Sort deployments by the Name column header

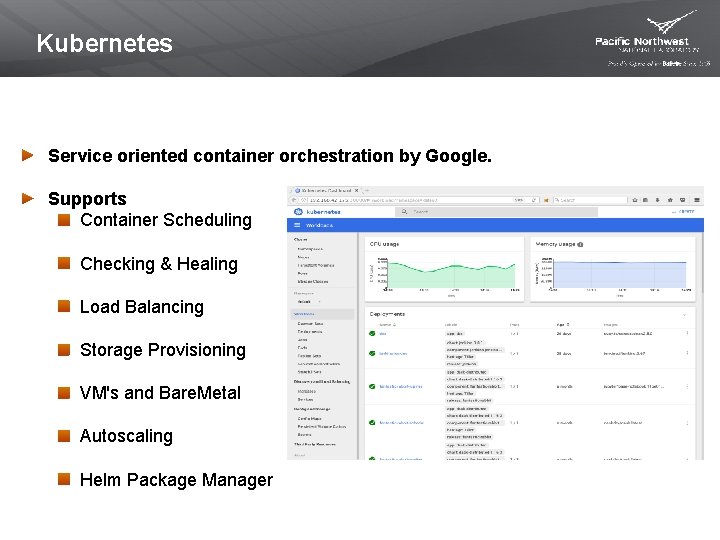tap(388, 325)
